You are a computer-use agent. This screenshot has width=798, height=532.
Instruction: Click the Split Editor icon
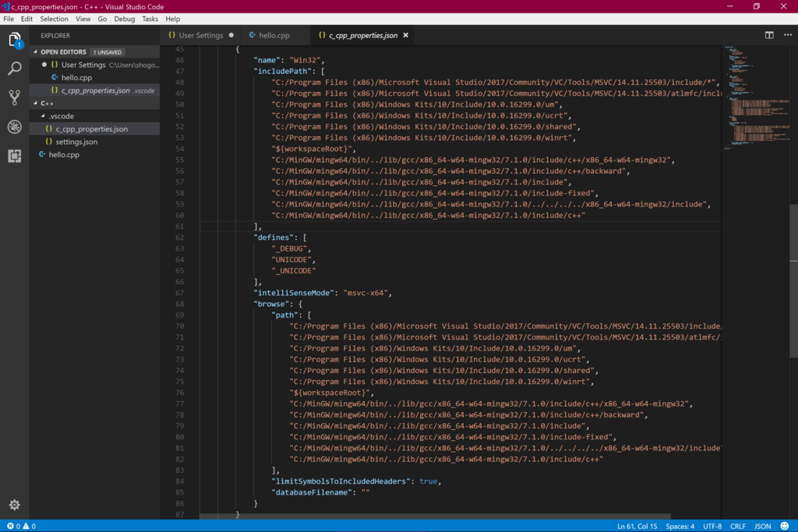(769, 35)
